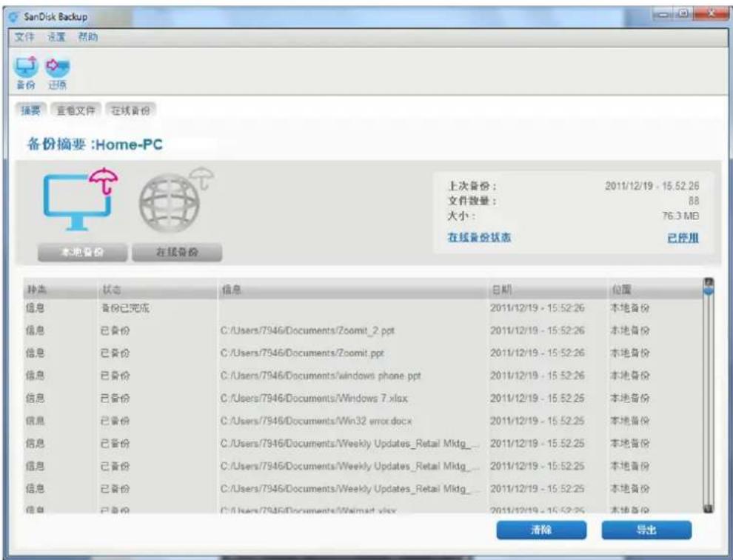Click 本地备份 location in Win32 error.docx row

click(x=629, y=421)
